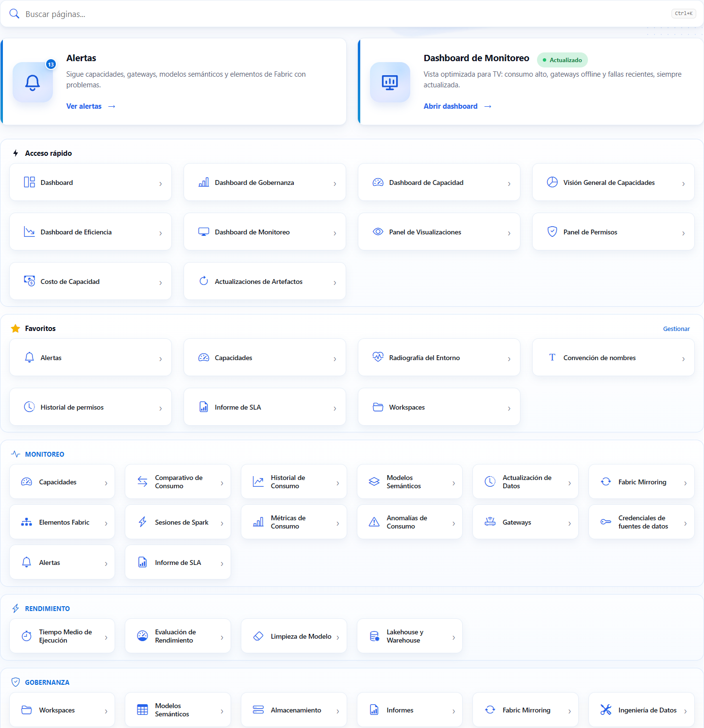Click pie chart icon for Visión General de Capacidades
This screenshot has width=704, height=728.
click(553, 182)
